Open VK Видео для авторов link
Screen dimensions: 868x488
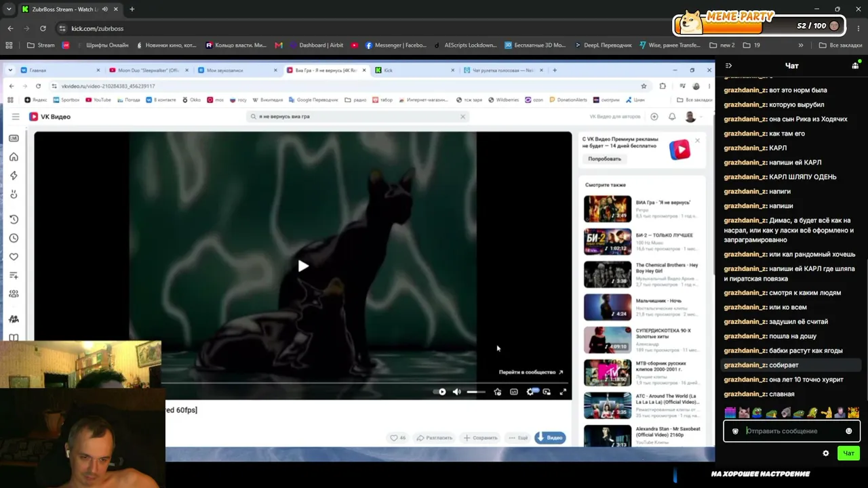[615, 117]
